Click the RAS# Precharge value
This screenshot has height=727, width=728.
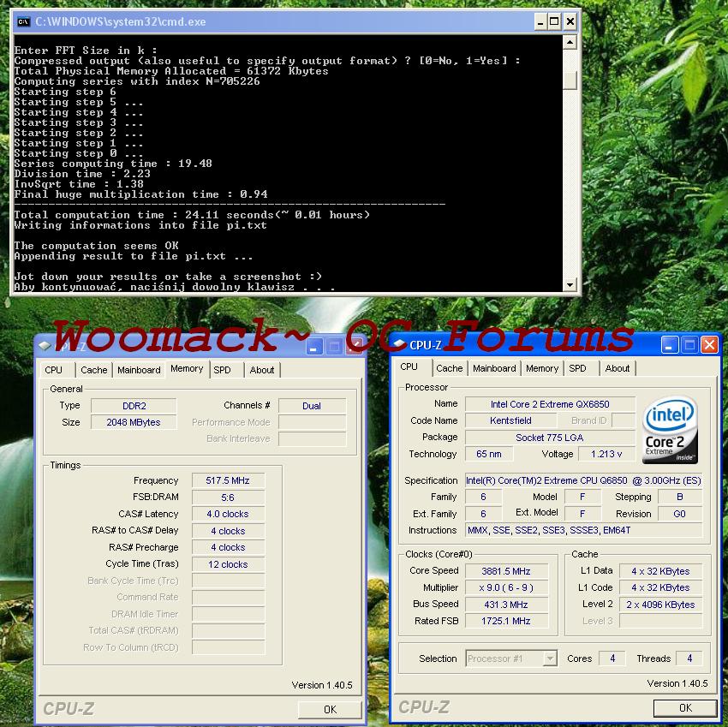[228, 547]
